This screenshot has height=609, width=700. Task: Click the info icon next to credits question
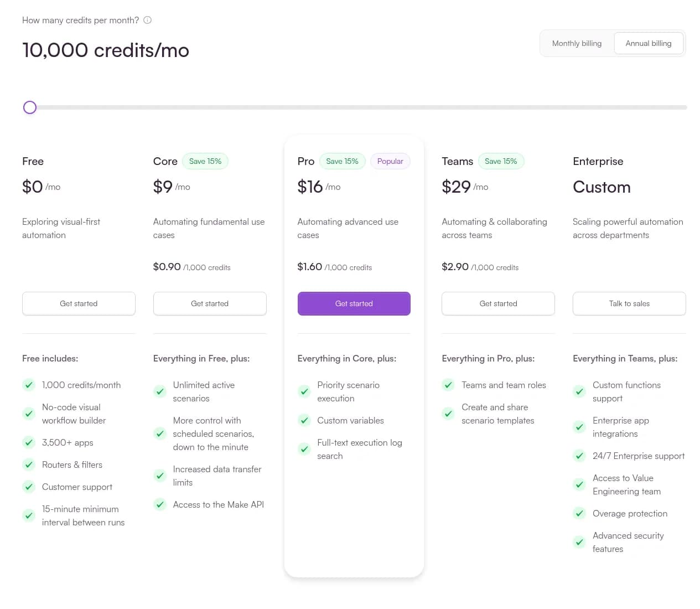(x=147, y=20)
